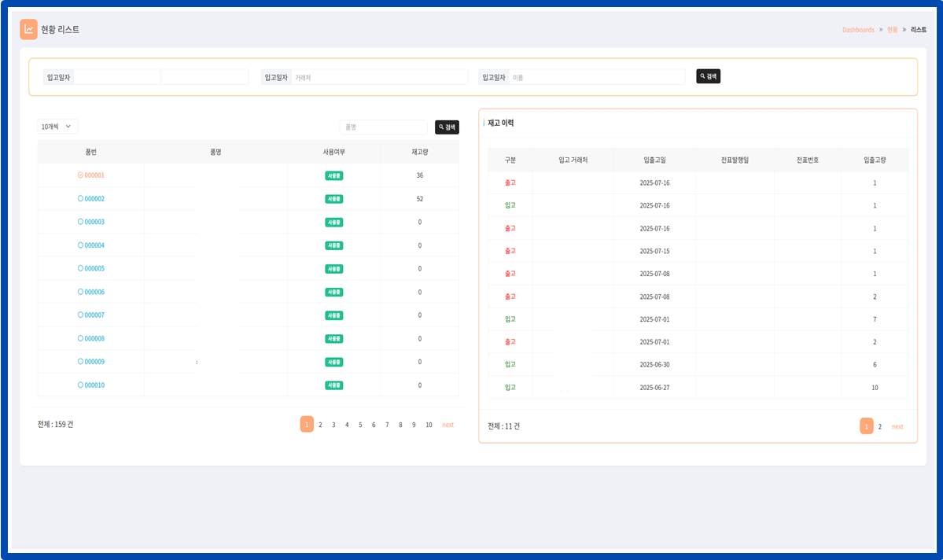
Task: Open the first 입고일자 start date picker
Action: click(117, 77)
